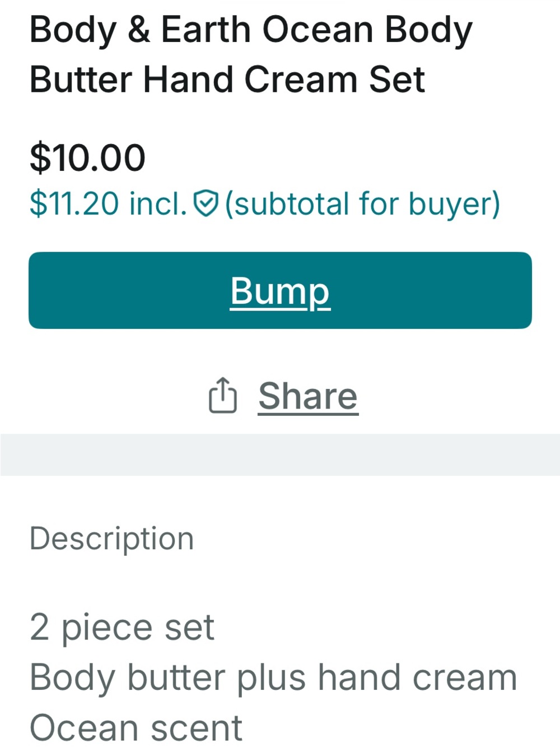Click the word Ocean in the listing title
Viewport: 560px width, 747px height.
318,29
